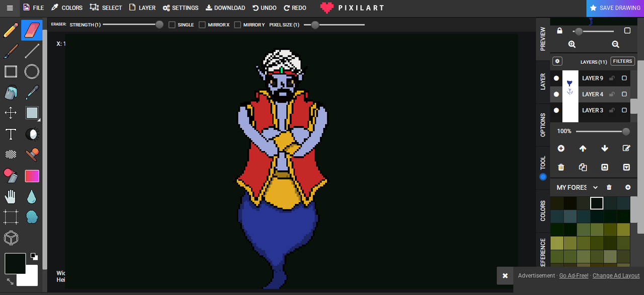
Task: Toggle the lock on Layer 9
Action: 612,78
